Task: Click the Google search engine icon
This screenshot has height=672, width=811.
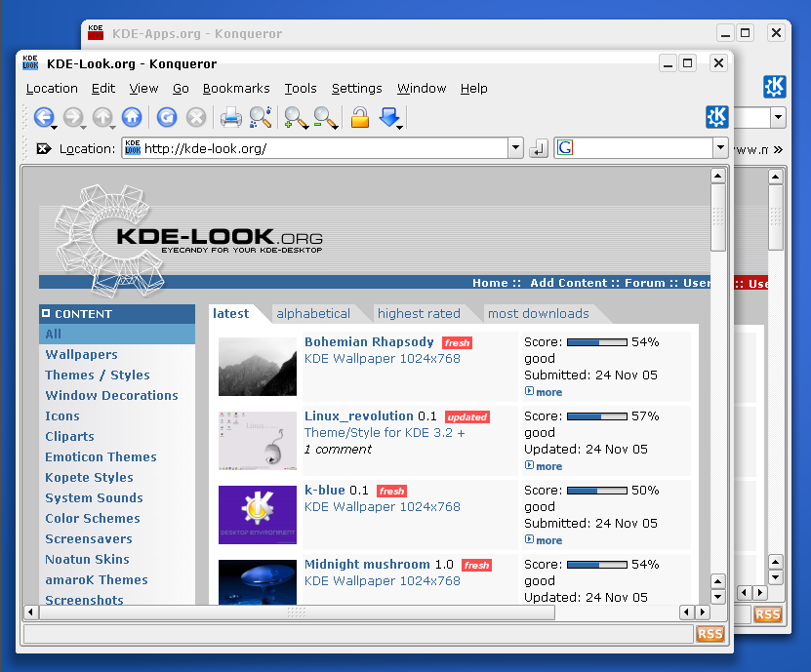Action: point(565,148)
